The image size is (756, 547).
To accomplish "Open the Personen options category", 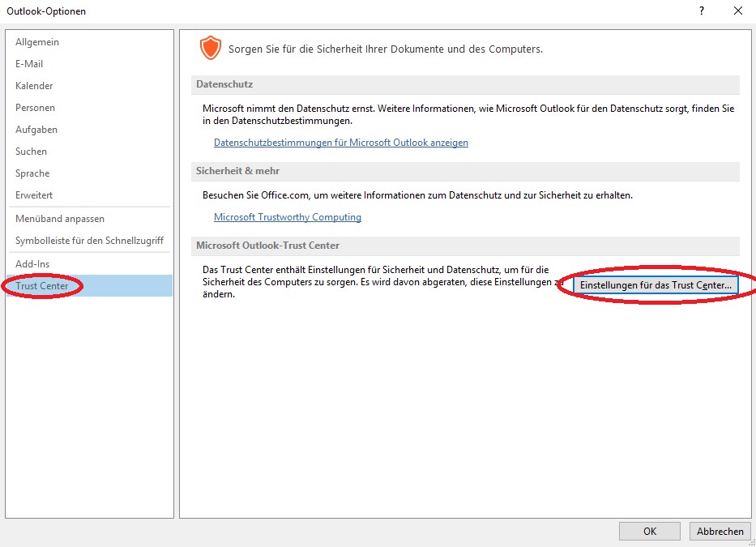I will [x=35, y=108].
